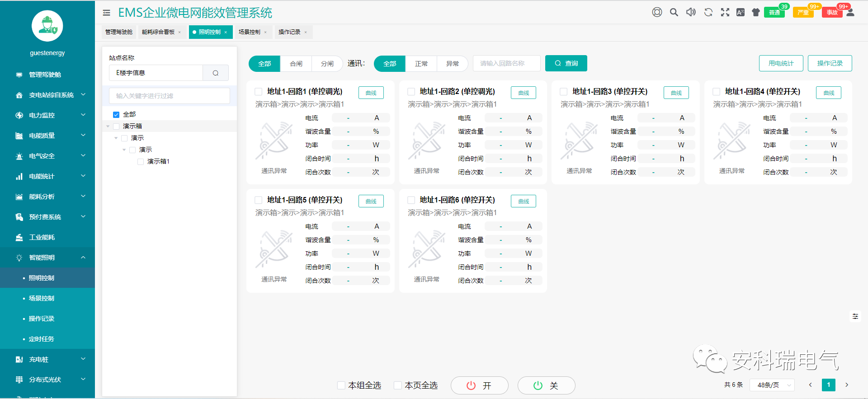Collapse the sidebar with the hamburger icon
The image size is (868, 399).
(106, 13)
